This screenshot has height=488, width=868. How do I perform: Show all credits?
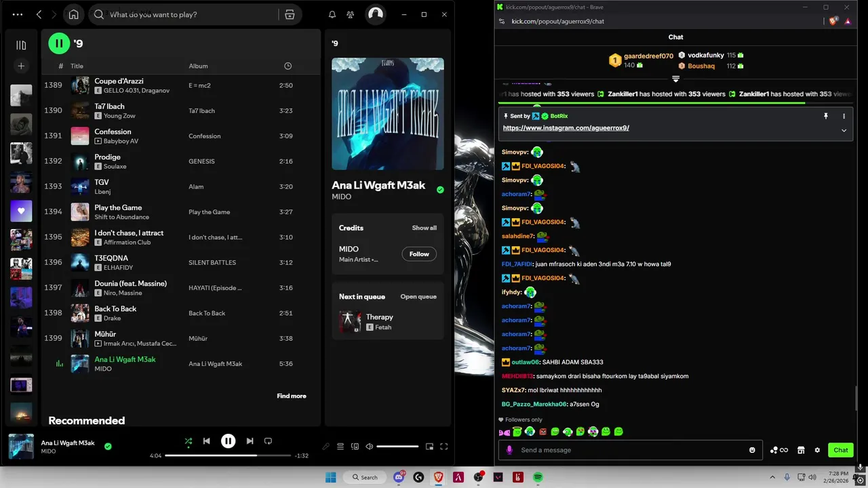[x=425, y=228]
